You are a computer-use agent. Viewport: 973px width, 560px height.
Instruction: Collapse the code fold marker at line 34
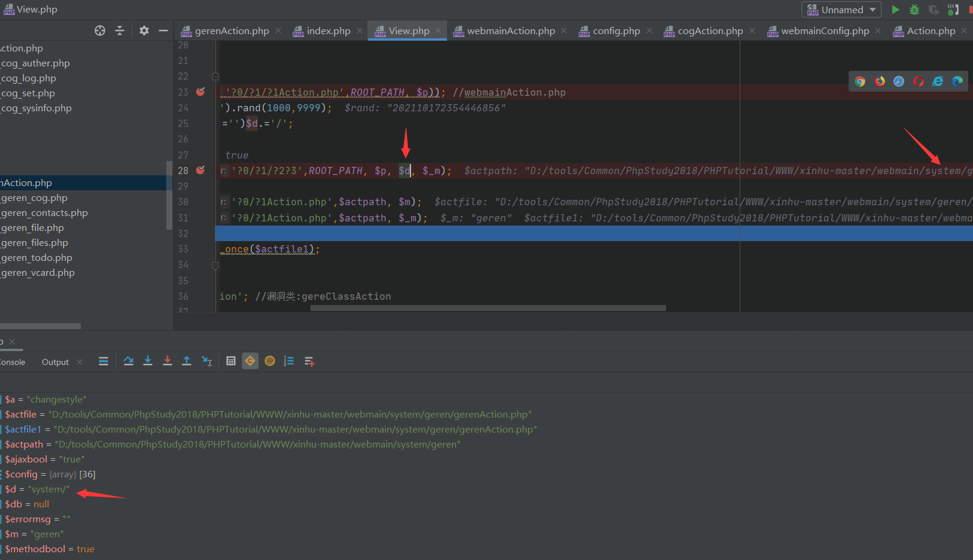coord(215,265)
